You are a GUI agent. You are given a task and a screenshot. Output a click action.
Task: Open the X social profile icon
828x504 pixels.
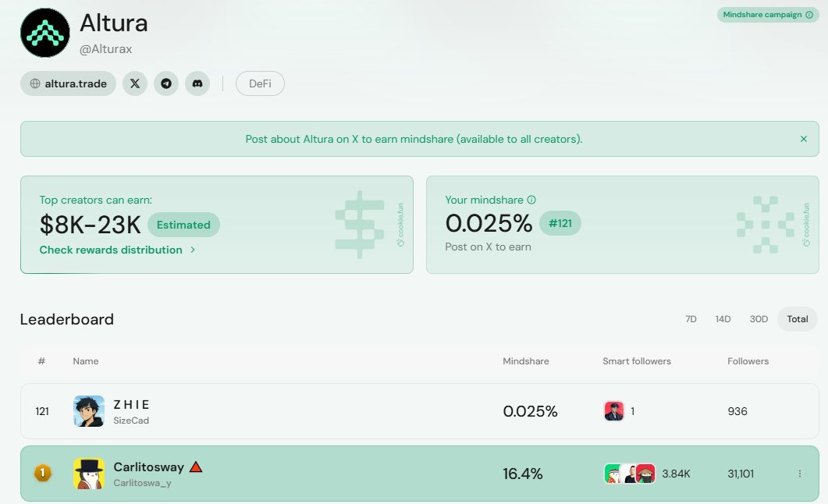pos(135,83)
